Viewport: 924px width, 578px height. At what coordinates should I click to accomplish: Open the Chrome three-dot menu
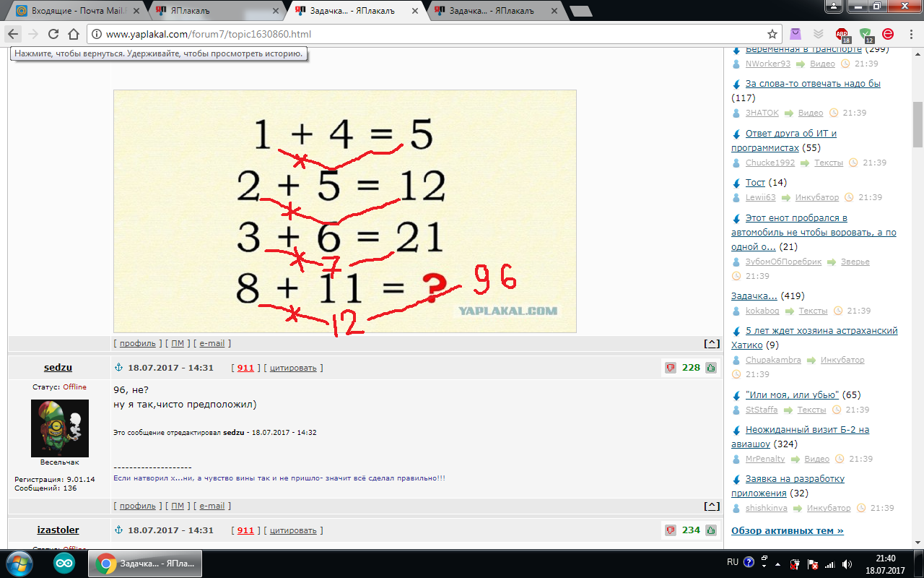[910, 34]
